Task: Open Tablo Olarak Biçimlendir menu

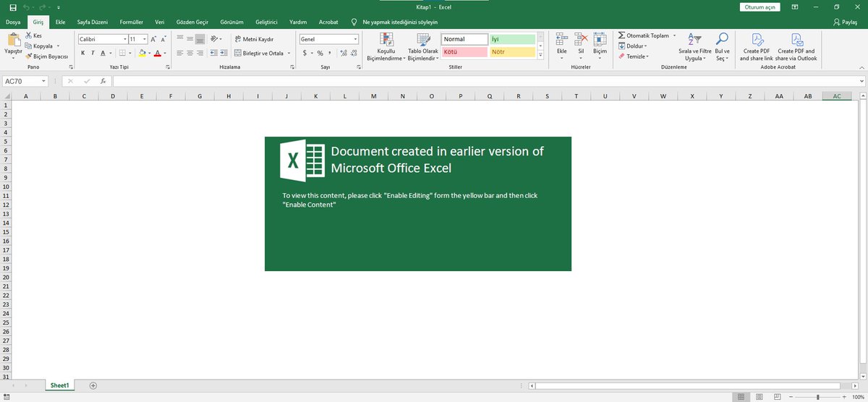Action: [x=423, y=47]
